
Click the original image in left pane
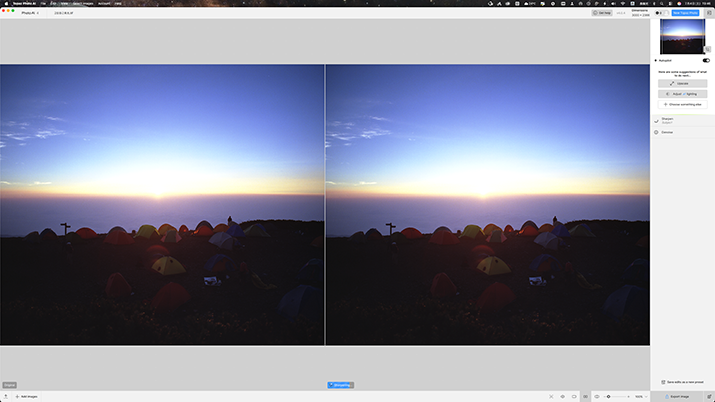point(162,204)
